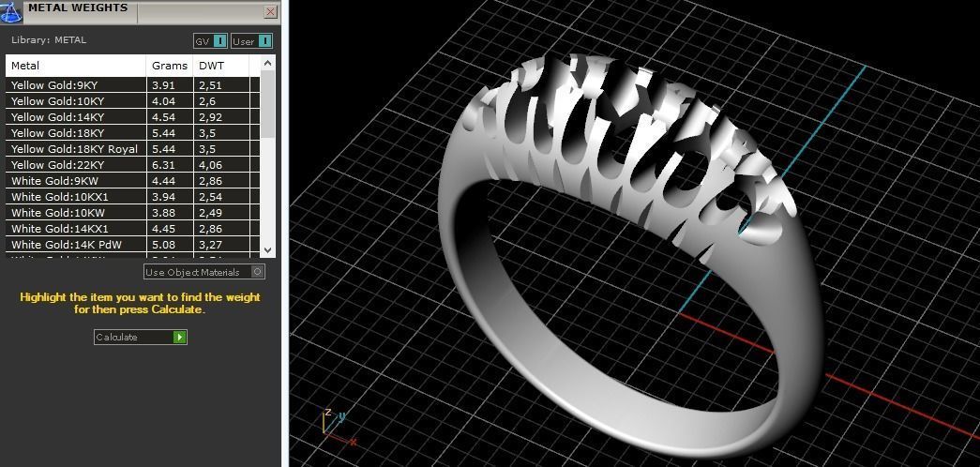This screenshot has width=980, height=467.
Task: Click the 6.31 grams value
Action: (164, 165)
